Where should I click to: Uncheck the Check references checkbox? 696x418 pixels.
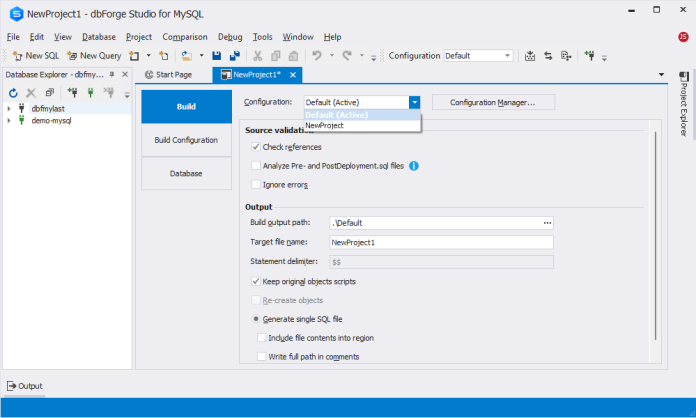click(x=256, y=147)
